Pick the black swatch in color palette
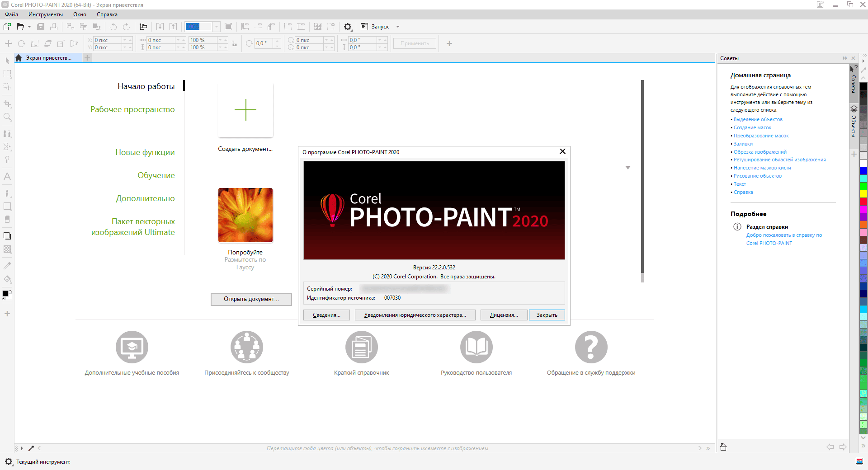 click(x=863, y=86)
